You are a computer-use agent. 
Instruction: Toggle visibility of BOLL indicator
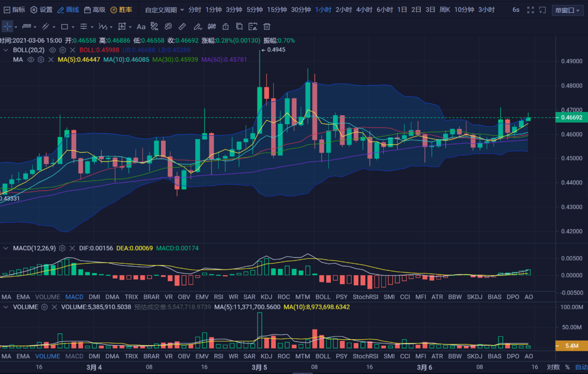[53, 50]
